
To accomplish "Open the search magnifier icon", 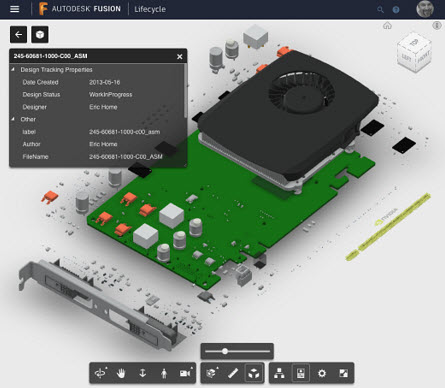I will coord(380,10).
